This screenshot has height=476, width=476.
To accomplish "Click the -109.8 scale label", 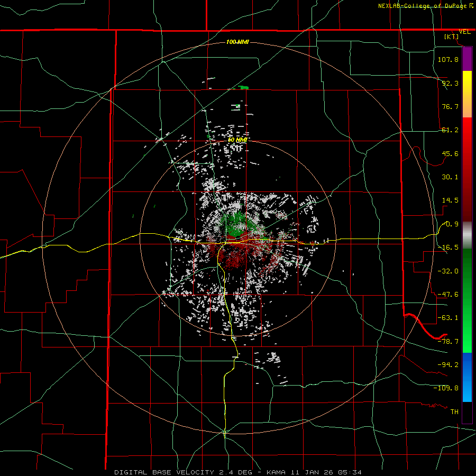I will point(446,388).
